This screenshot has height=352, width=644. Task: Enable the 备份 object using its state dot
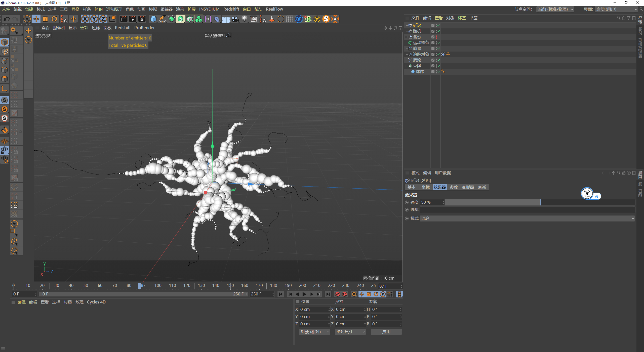tap(436, 36)
